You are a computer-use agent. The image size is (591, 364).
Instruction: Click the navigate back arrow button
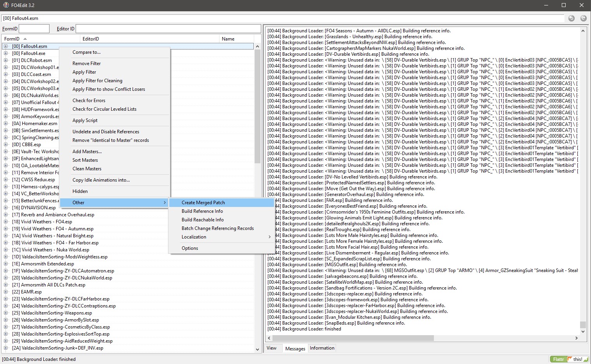coord(572,18)
